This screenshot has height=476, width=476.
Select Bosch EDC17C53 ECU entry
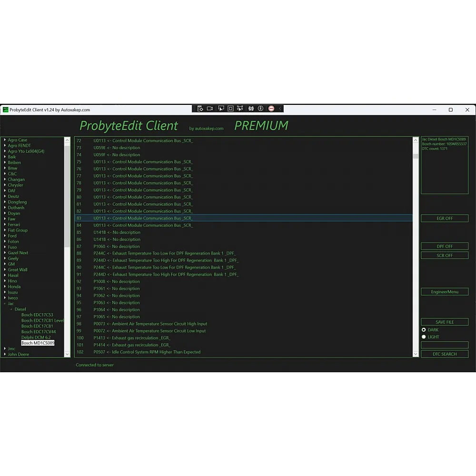[37, 315]
